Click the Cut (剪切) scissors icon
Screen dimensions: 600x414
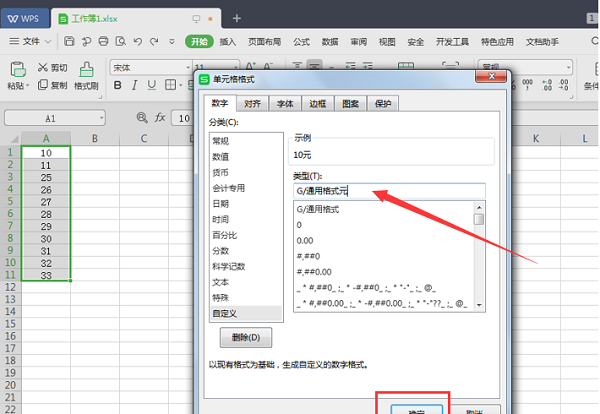pyautogui.click(x=44, y=67)
